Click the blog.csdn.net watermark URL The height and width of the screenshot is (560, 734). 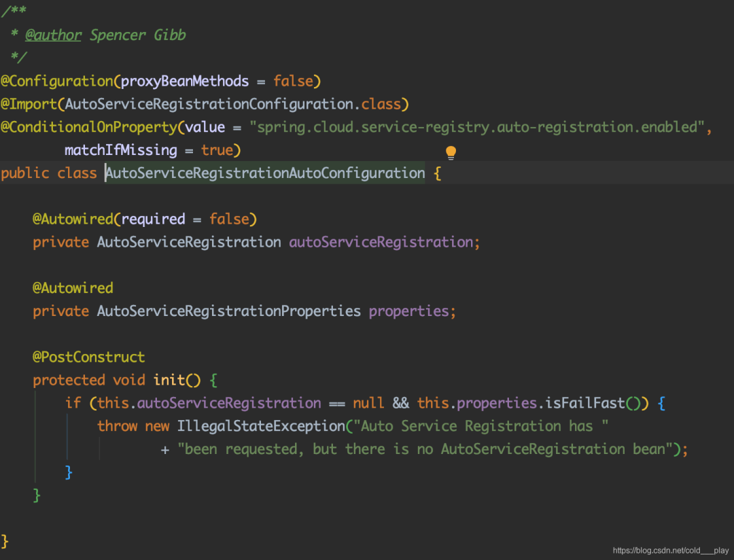tap(670, 550)
